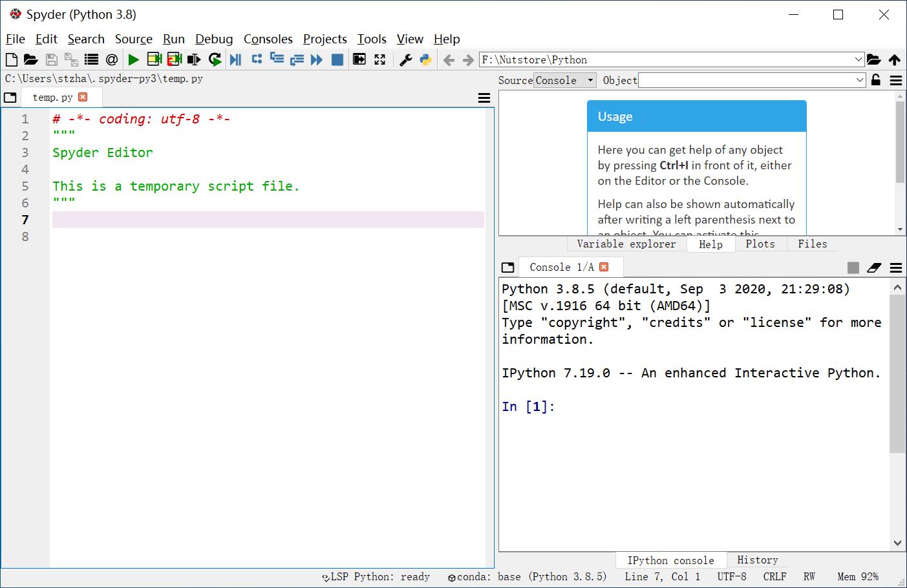Create a new file with the blank page icon
This screenshot has width=907, height=588.
point(12,59)
